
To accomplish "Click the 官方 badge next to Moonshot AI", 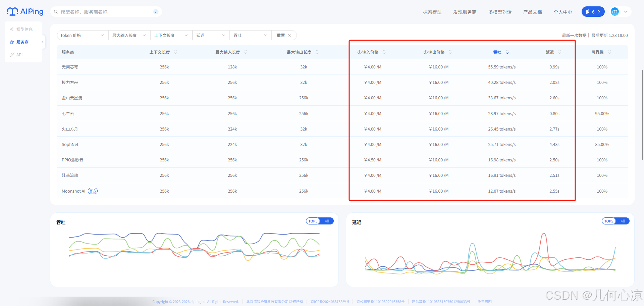I will [93, 191].
